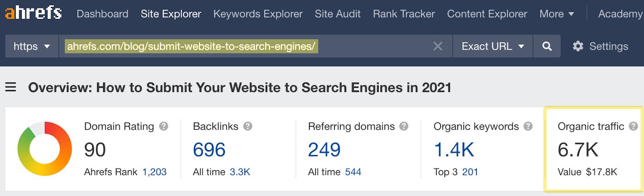
Task: Open the Settings gear icon
Action: click(x=578, y=46)
